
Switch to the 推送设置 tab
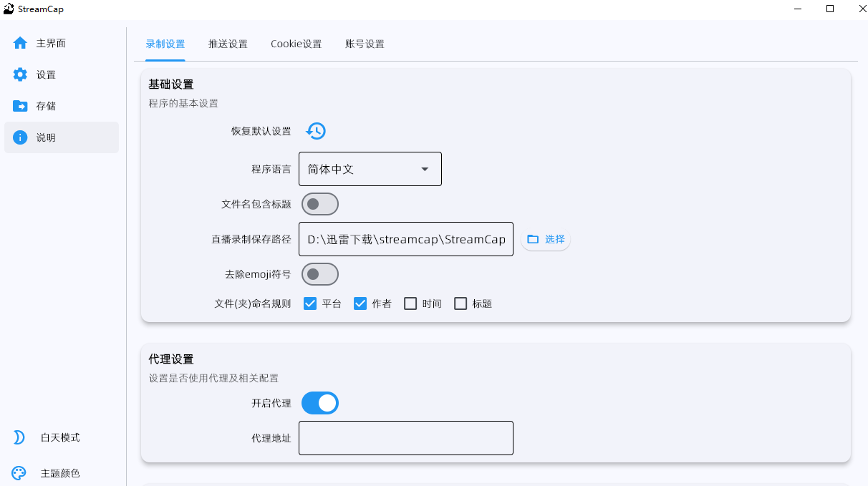click(228, 44)
